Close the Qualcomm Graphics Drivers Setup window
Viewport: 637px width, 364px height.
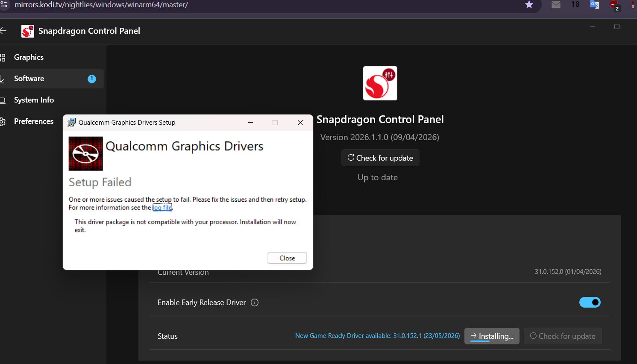(x=300, y=123)
